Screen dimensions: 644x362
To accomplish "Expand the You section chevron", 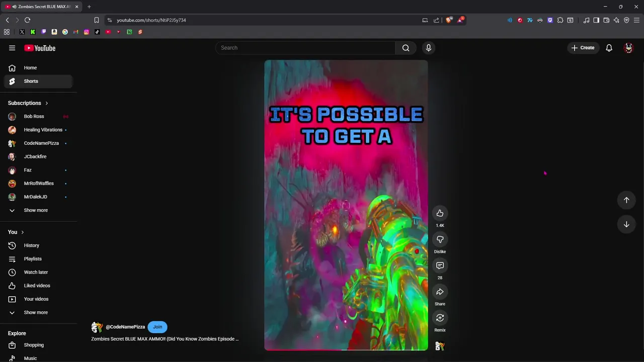I will (x=22, y=232).
